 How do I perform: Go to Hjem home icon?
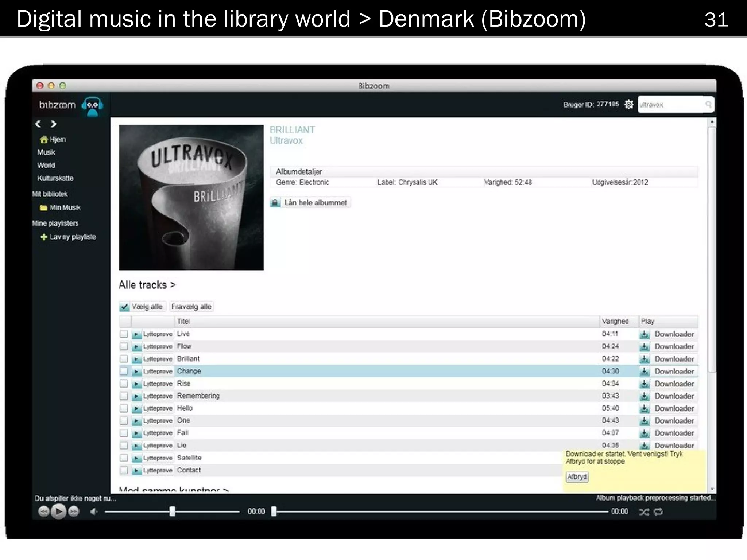[x=44, y=140]
